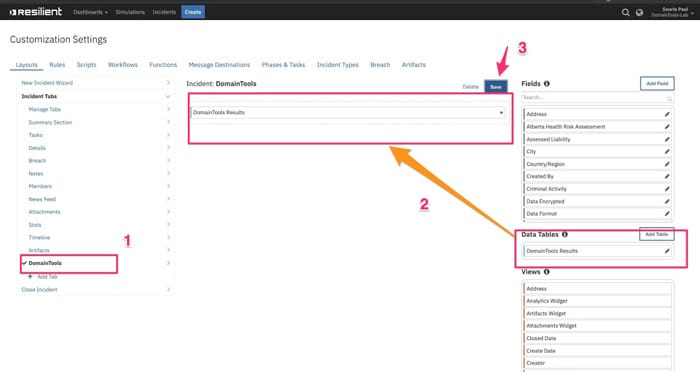Switch to the Message Destinations tab
Viewport: 700px width, 372px height.
[x=219, y=65]
